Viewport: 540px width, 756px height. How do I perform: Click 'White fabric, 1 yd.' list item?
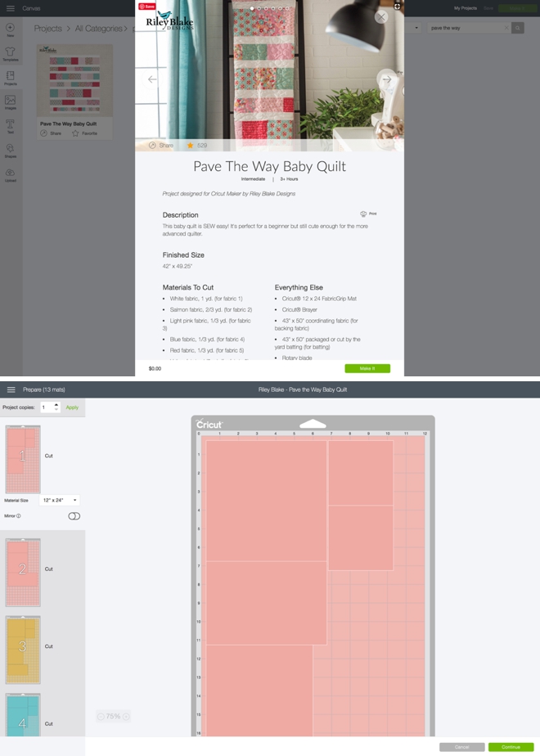pos(206,299)
